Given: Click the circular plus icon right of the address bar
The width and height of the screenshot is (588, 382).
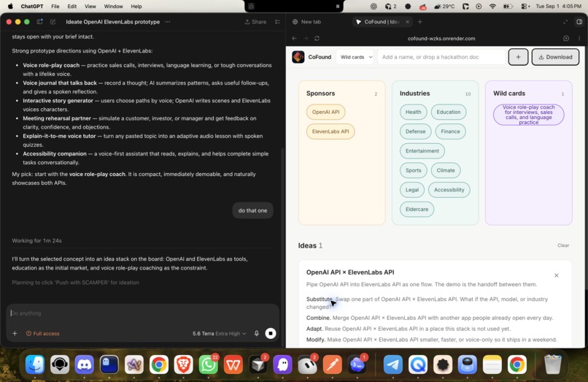Looking at the screenshot, I should click(x=566, y=38).
